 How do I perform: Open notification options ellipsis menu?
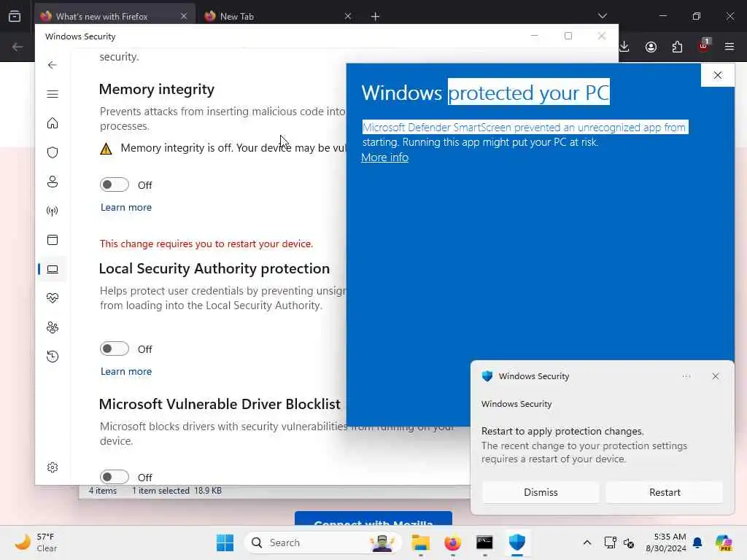click(x=686, y=376)
